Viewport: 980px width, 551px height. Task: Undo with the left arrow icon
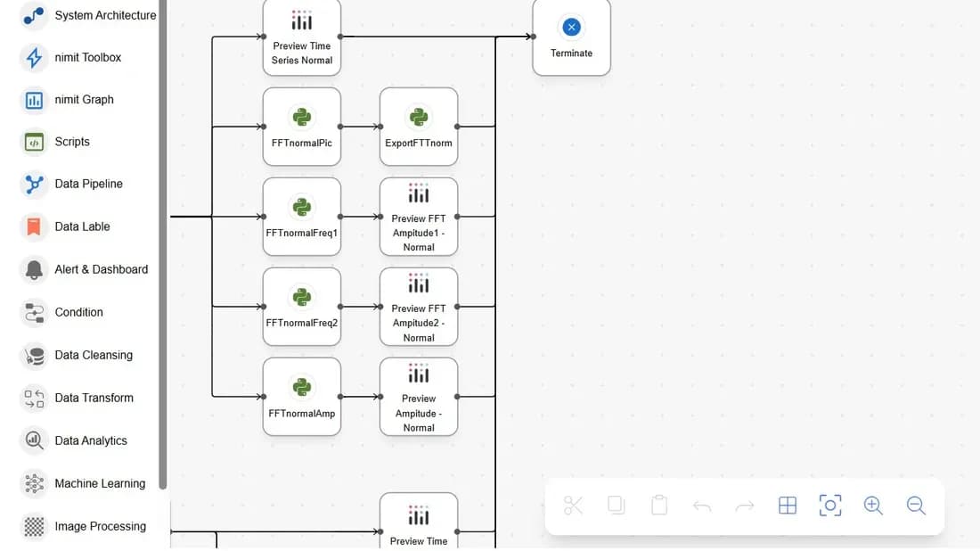(702, 506)
